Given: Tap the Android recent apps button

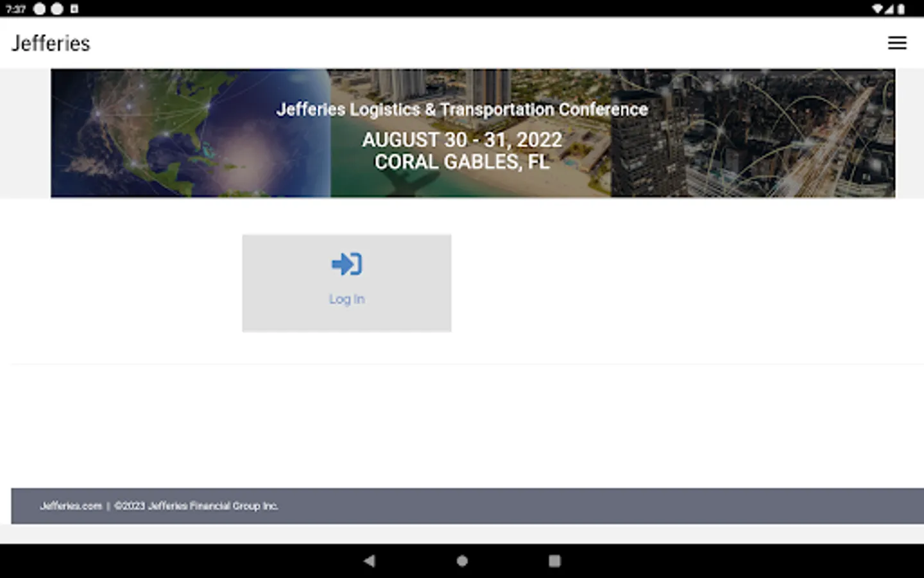Looking at the screenshot, I should (x=554, y=561).
